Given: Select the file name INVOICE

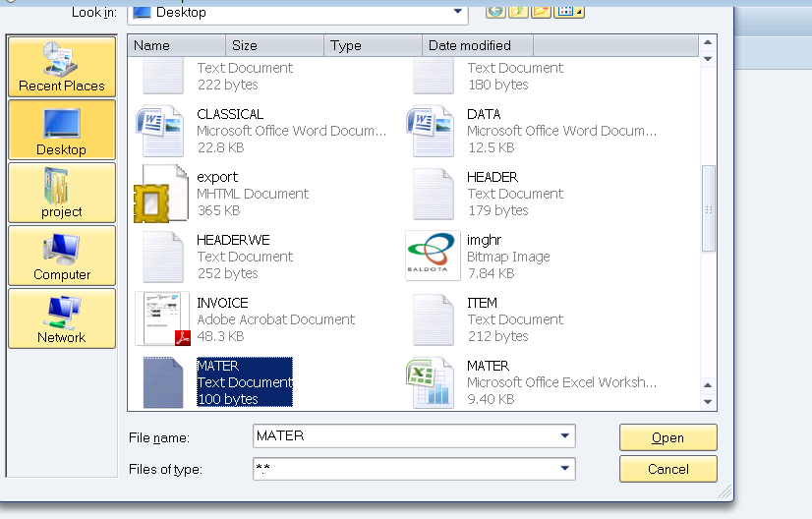Looking at the screenshot, I should pyautogui.click(x=222, y=303).
